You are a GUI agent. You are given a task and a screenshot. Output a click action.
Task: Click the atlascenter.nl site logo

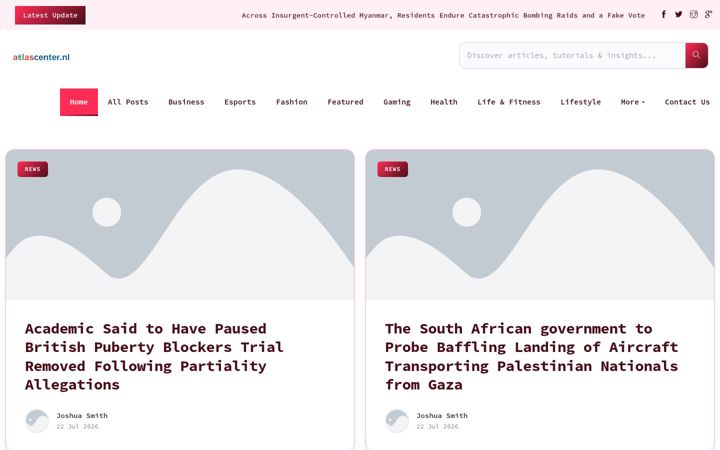pyautogui.click(x=41, y=57)
